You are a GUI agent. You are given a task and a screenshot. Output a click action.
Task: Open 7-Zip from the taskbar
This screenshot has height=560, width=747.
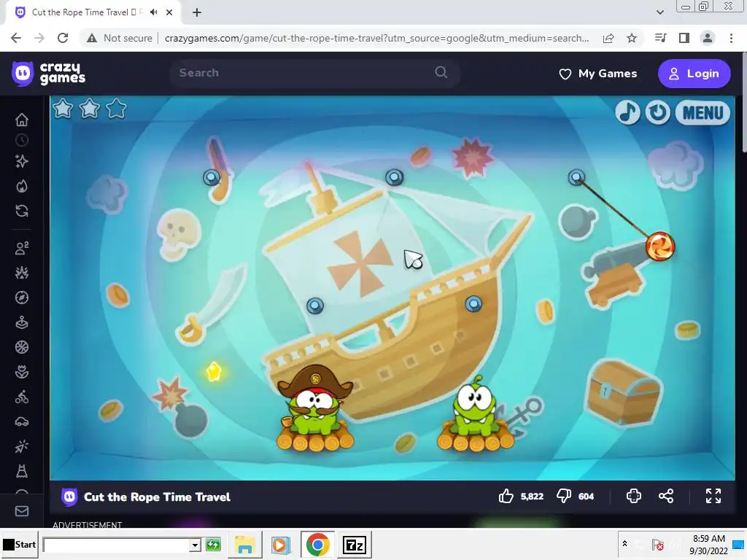click(x=355, y=544)
